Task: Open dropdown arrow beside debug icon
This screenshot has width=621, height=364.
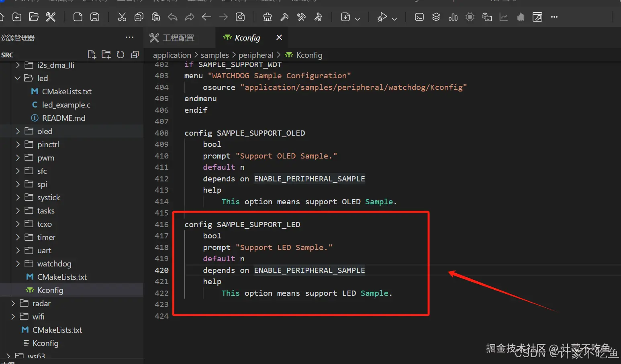Action: tap(394, 18)
